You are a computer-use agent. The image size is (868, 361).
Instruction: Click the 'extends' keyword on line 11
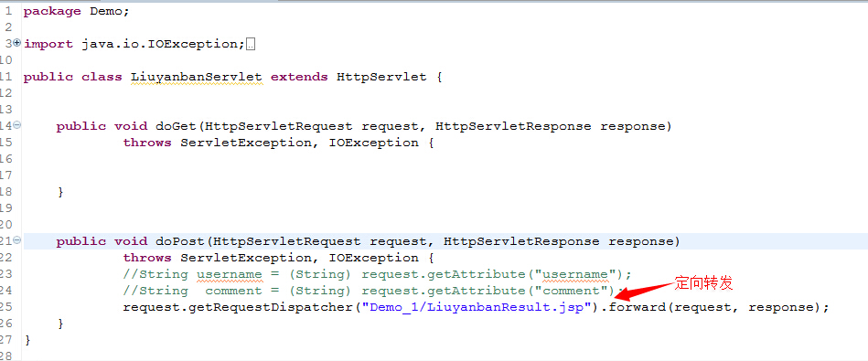tap(299, 77)
